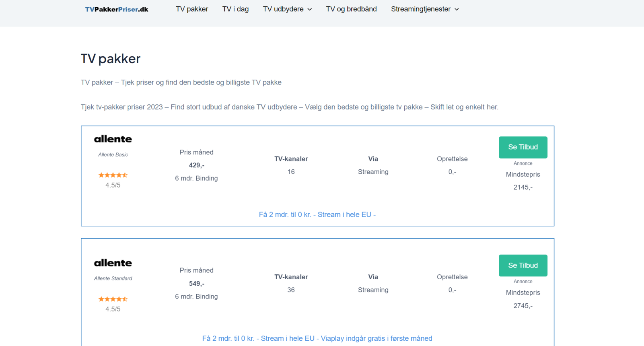The height and width of the screenshot is (346, 644).
Task: Go to TV og bredbånd page
Action: tap(351, 9)
